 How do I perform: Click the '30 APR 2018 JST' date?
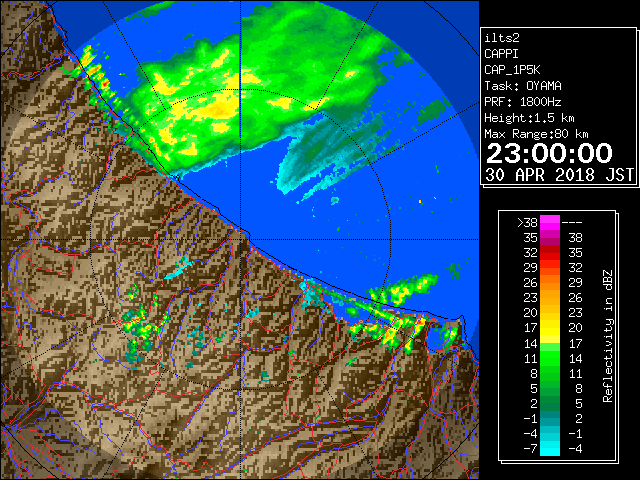pos(559,175)
